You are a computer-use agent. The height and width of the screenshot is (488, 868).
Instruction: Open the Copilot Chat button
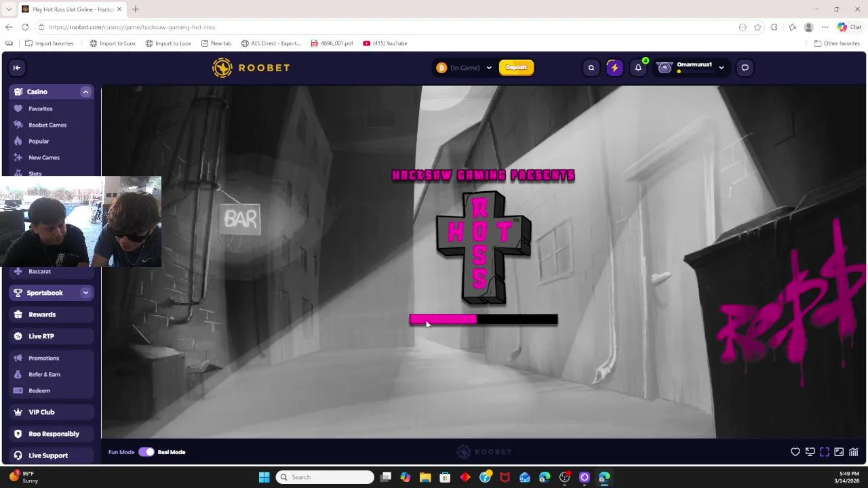pyautogui.click(x=849, y=27)
